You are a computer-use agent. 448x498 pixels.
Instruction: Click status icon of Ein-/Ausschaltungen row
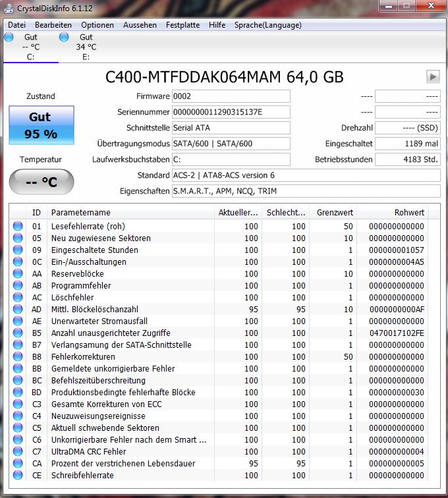pyautogui.click(x=18, y=262)
